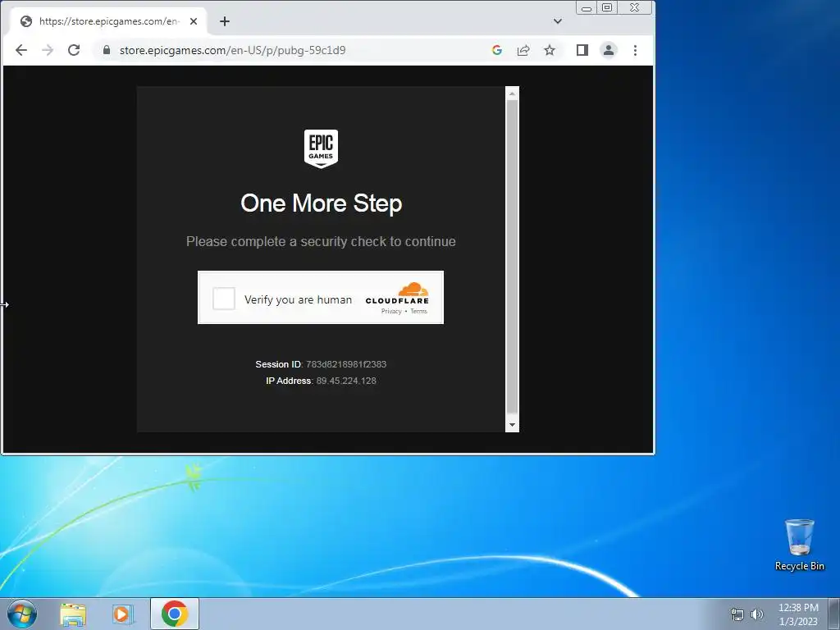The width and height of the screenshot is (840, 630).
Task: Click the Verify you are human label
Action: (x=298, y=299)
